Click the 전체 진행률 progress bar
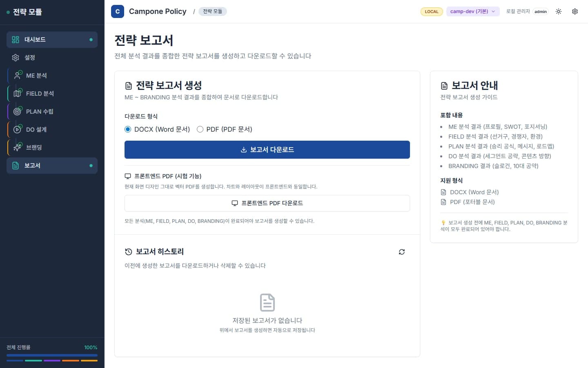Image resolution: width=588 pixels, height=368 pixels. (52, 355)
